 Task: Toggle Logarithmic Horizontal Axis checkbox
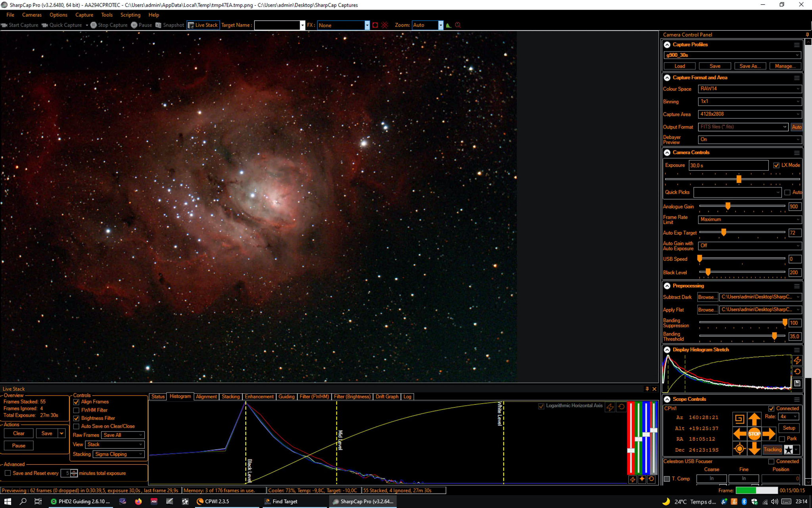pyautogui.click(x=541, y=406)
